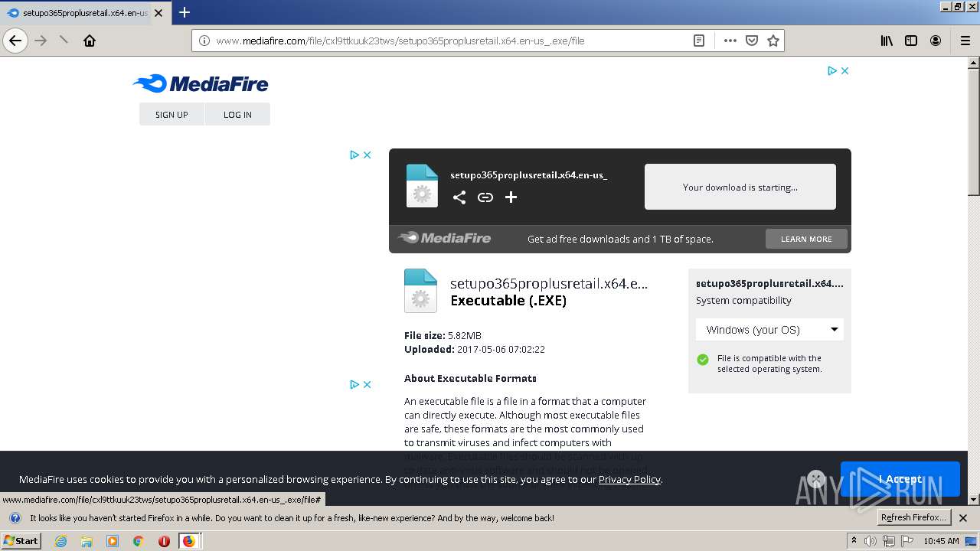Click the 'Uploaded: 2017-05-06 07:02:22' text
The width and height of the screenshot is (980, 551).
475,349
